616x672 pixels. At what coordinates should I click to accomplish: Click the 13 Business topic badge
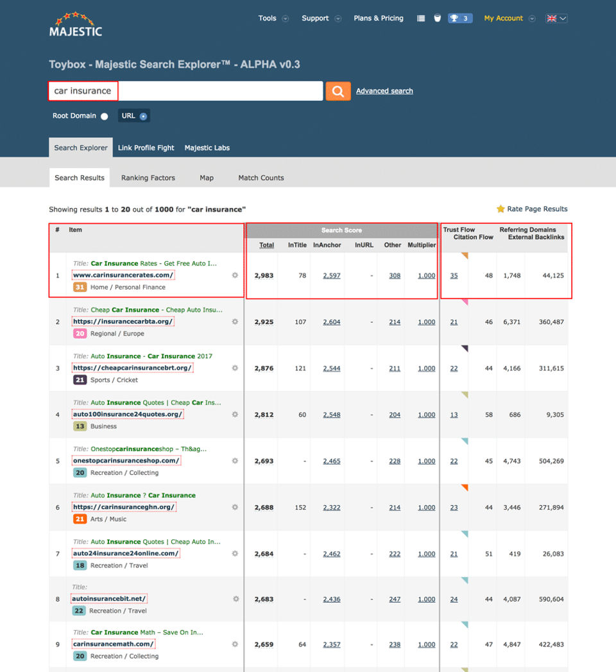[x=80, y=426]
